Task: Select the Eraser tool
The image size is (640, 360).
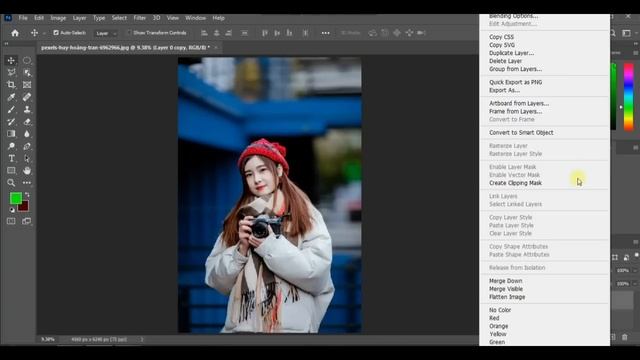Action: (x=27, y=122)
